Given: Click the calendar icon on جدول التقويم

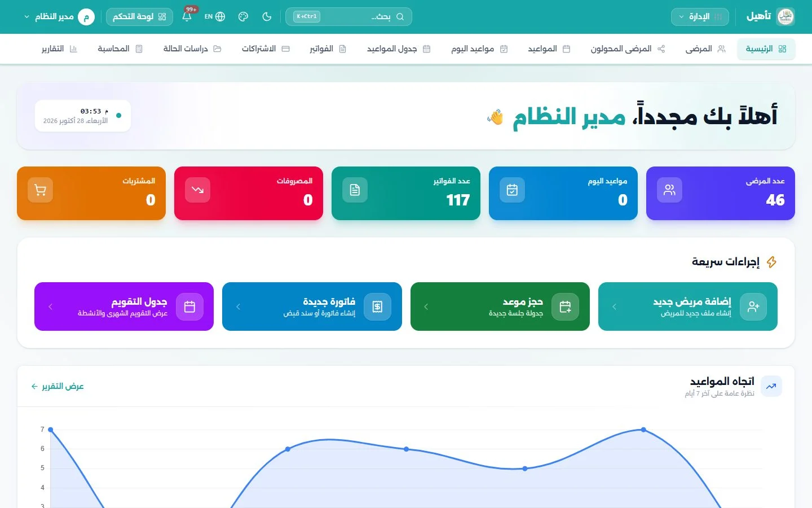Looking at the screenshot, I should pos(189,306).
